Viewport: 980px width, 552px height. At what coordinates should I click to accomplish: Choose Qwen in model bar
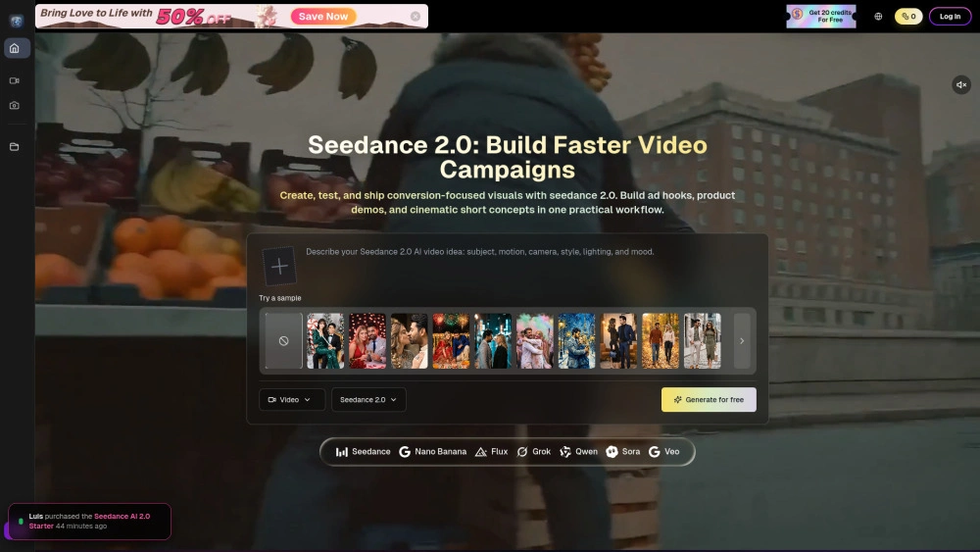click(x=579, y=451)
